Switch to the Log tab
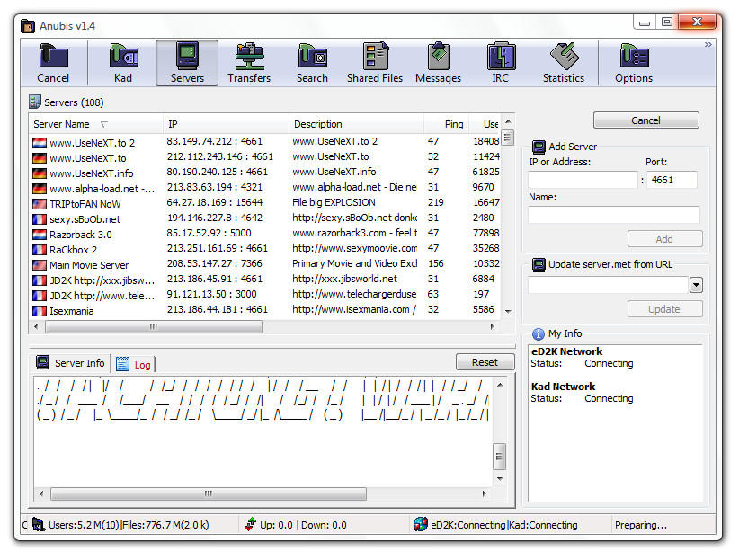 134,364
